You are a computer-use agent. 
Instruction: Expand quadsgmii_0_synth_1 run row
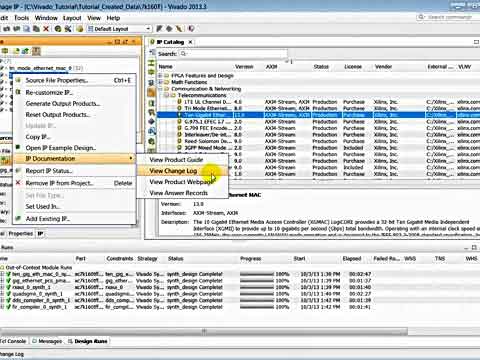(2, 294)
